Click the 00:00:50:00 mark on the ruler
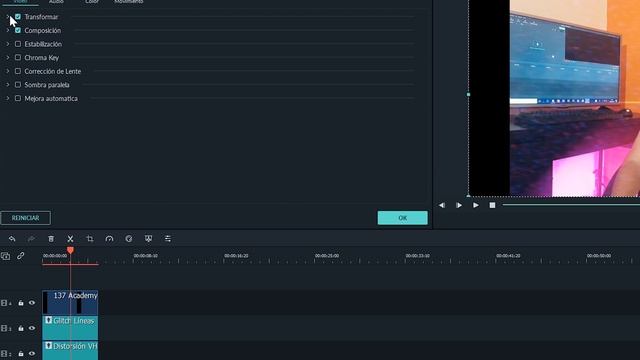The width and height of the screenshot is (640, 360). [x=599, y=256]
